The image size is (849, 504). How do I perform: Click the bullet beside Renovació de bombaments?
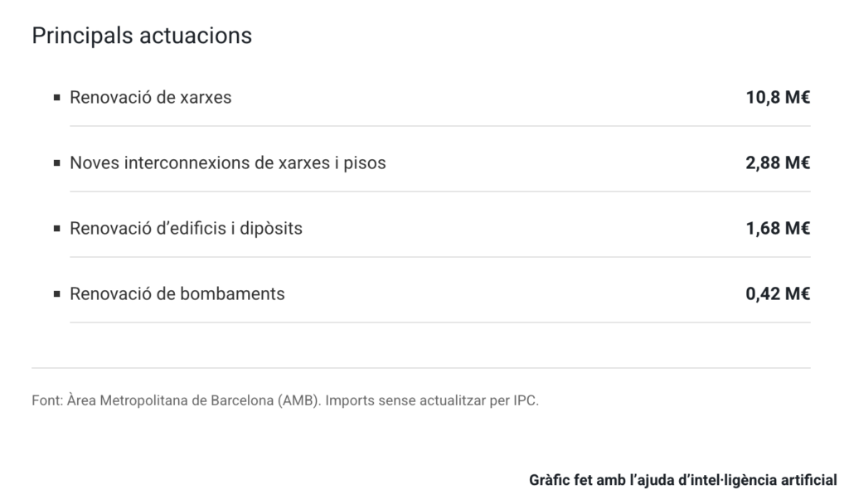click(x=57, y=293)
